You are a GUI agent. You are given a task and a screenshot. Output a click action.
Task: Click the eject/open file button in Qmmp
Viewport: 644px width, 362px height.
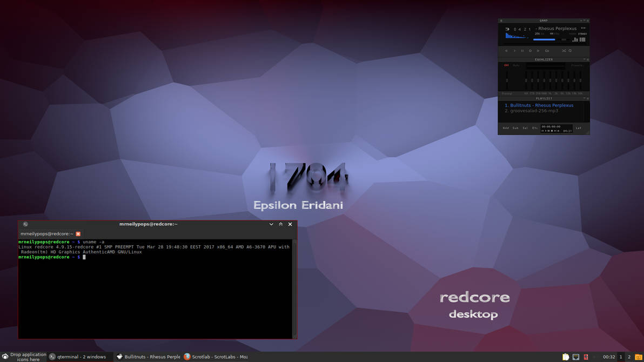547,51
